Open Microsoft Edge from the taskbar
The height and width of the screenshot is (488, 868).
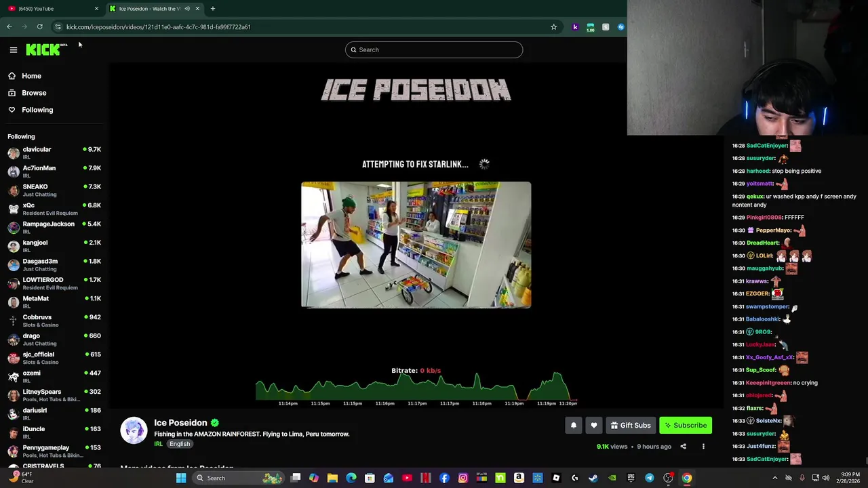pos(351,479)
